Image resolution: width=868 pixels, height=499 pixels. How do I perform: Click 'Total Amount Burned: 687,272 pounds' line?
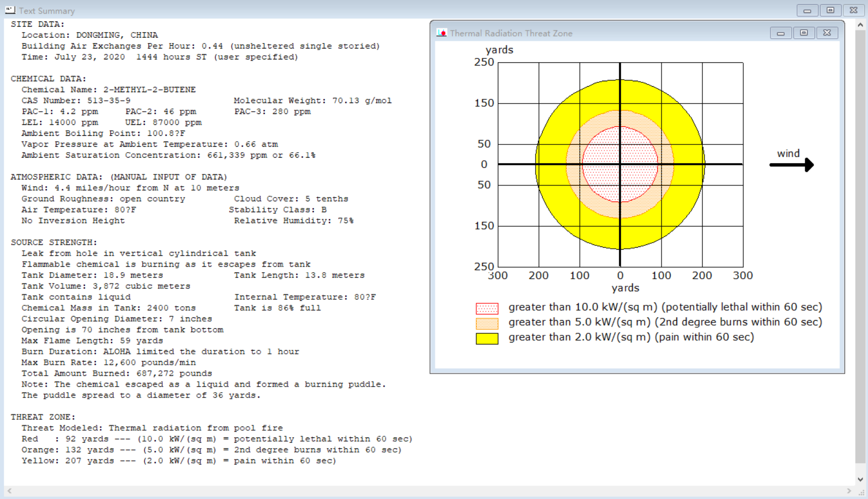click(117, 373)
